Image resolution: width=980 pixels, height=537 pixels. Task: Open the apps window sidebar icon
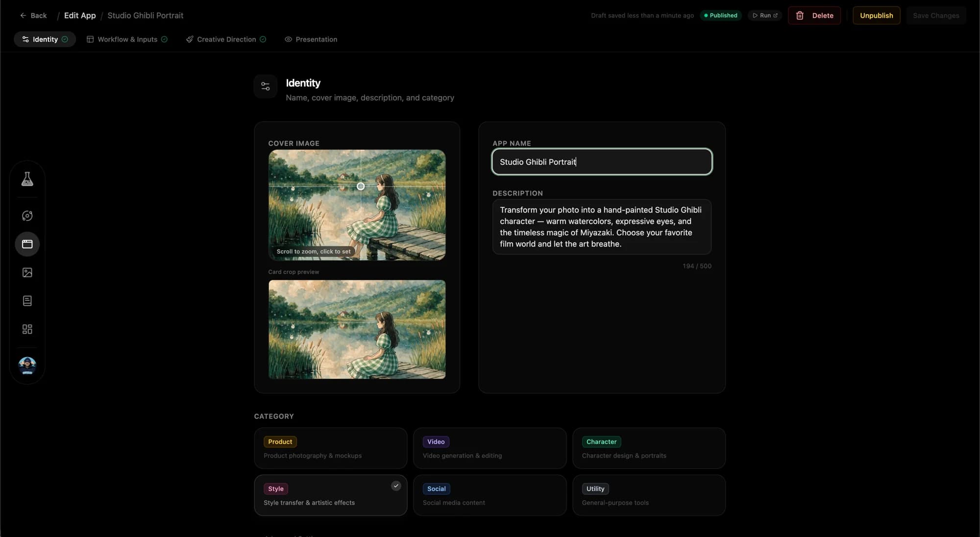point(27,244)
